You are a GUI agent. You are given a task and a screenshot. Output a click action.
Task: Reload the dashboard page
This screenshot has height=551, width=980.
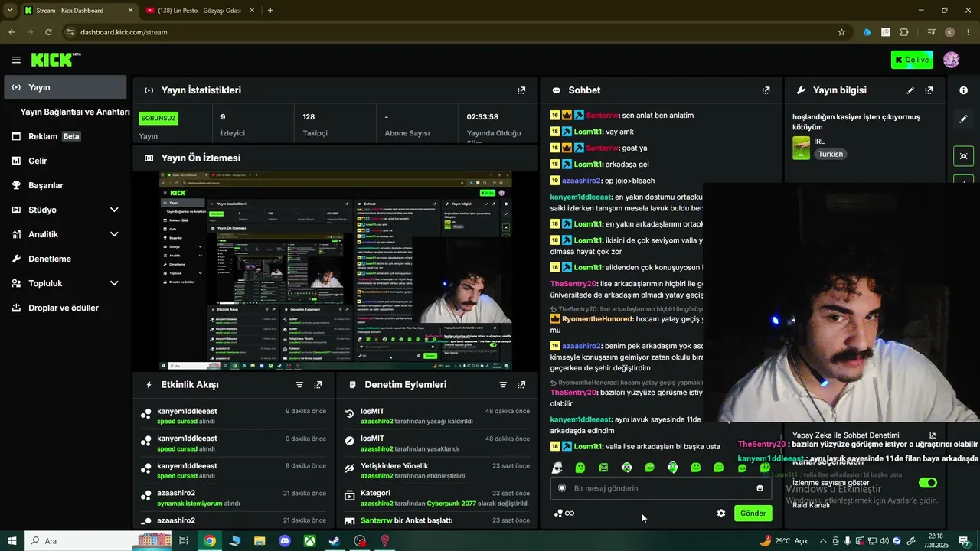(x=48, y=32)
